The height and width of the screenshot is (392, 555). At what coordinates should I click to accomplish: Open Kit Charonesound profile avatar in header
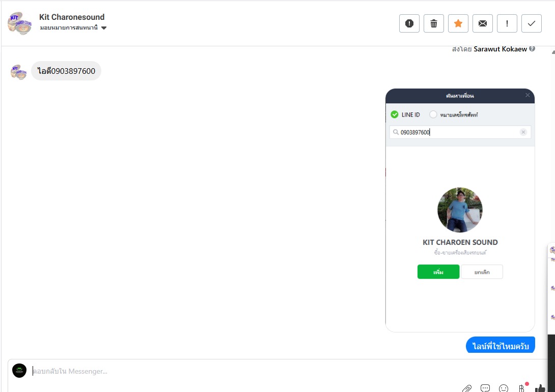coord(20,23)
